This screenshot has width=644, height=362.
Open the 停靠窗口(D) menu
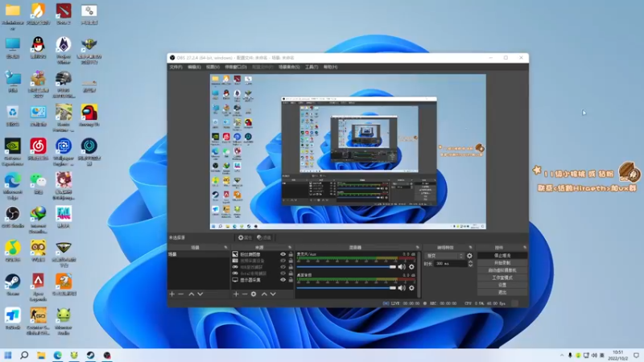point(236,67)
